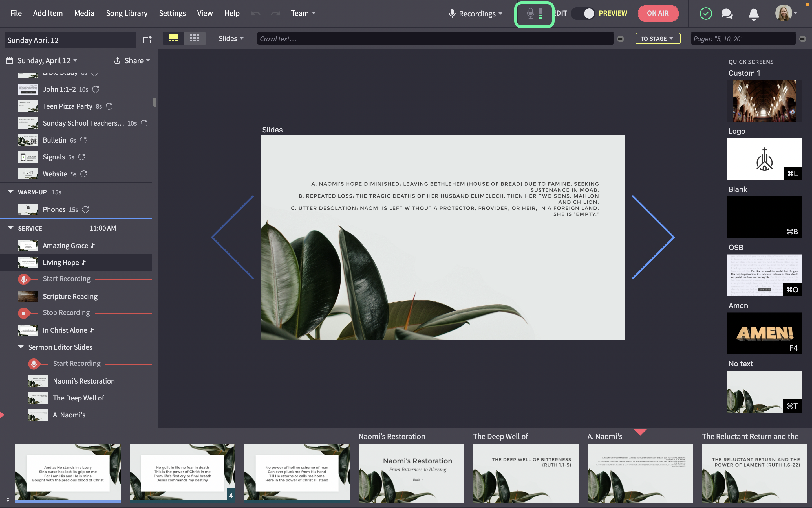Open the TO STAGE dropdown
The width and height of the screenshot is (812, 508).
[x=658, y=38]
